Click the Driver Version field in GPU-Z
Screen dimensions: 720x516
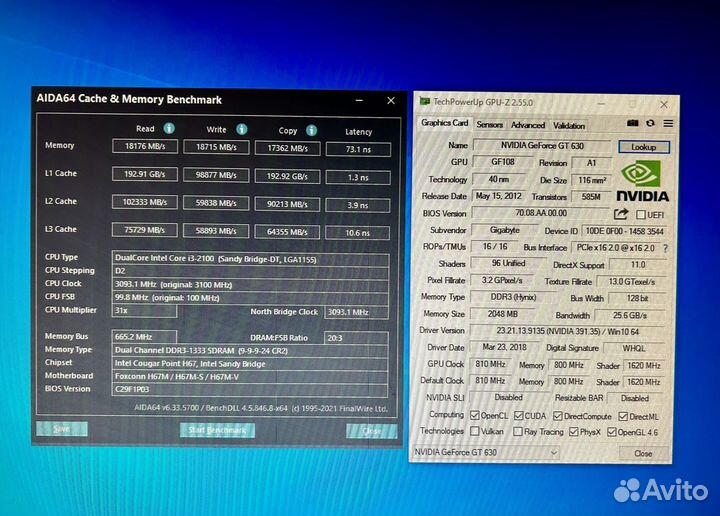pyautogui.click(x=568, y=331)
